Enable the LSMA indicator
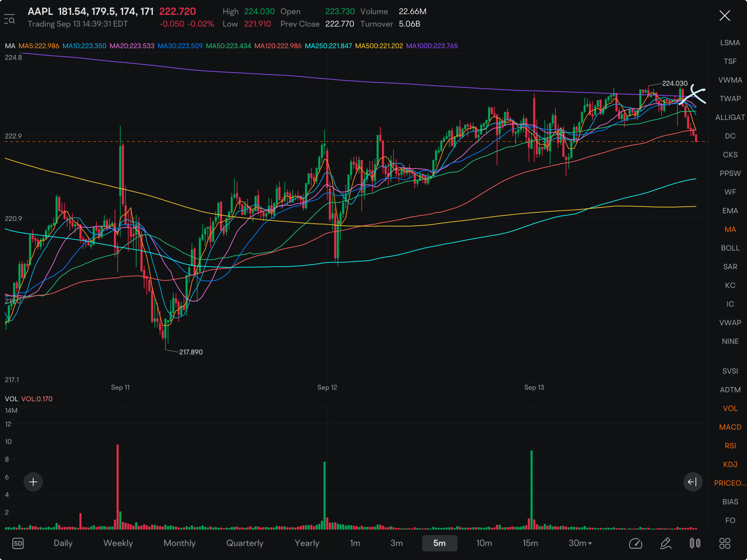Screen dimensions: 747x560 click(730, 43)
